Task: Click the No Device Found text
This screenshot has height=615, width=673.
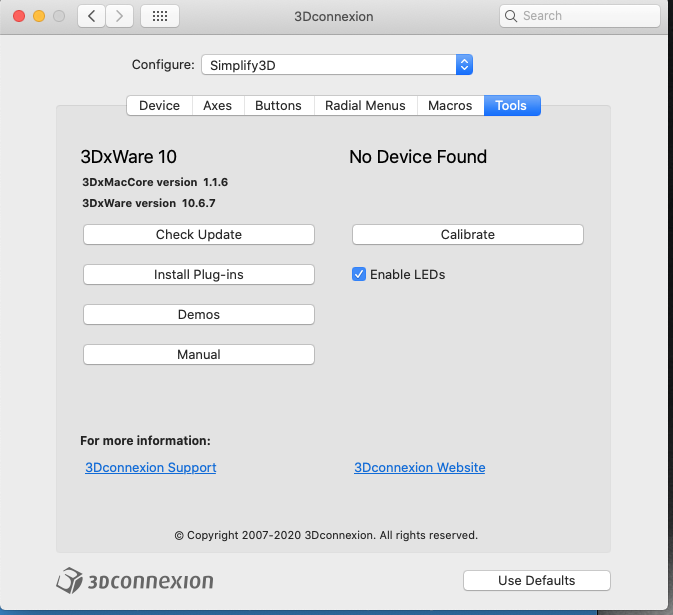Action: coord(418,157)
